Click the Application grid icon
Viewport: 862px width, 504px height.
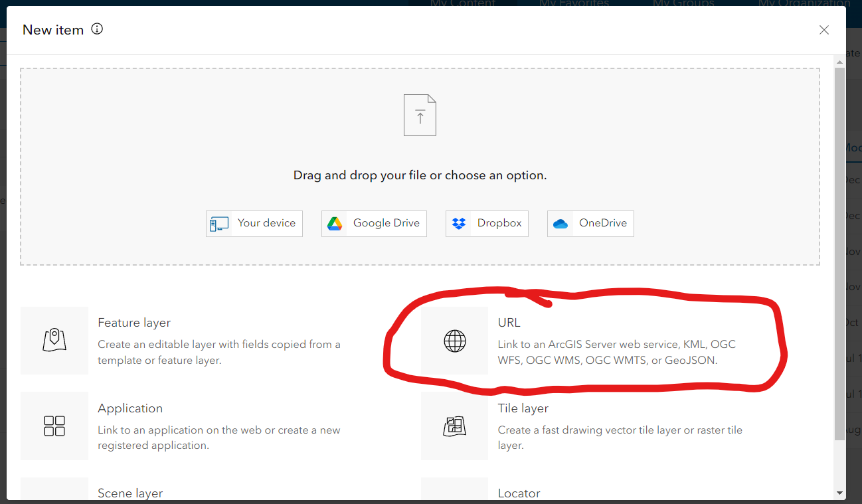coord(54,426)
